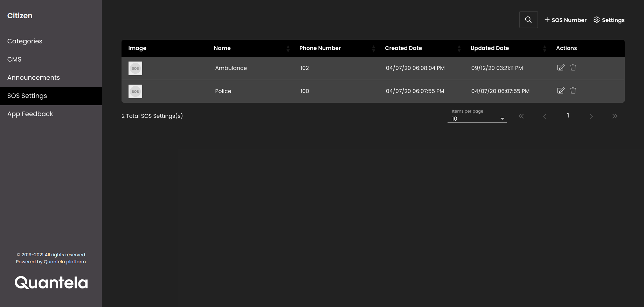Screen dimensions: 644x307
Task: Open Settings with the gear icon
Action: [x=609, y=20]
